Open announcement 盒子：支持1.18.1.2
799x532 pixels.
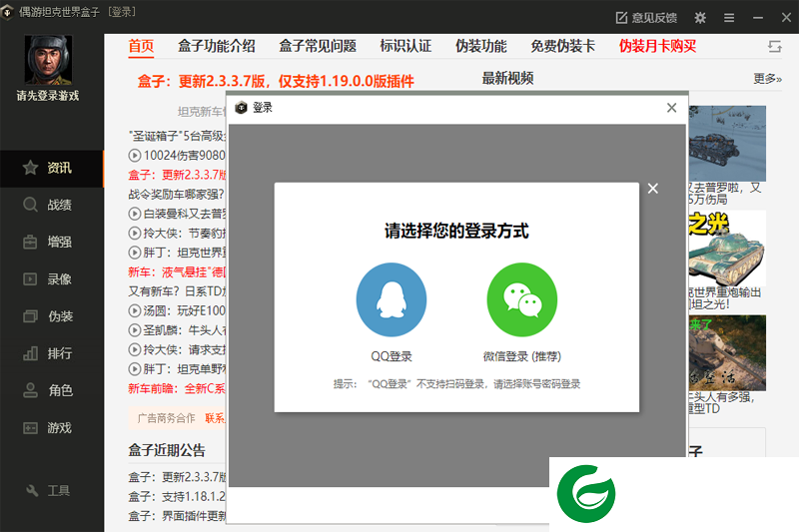pyautogui.click(x=177, y=497)
